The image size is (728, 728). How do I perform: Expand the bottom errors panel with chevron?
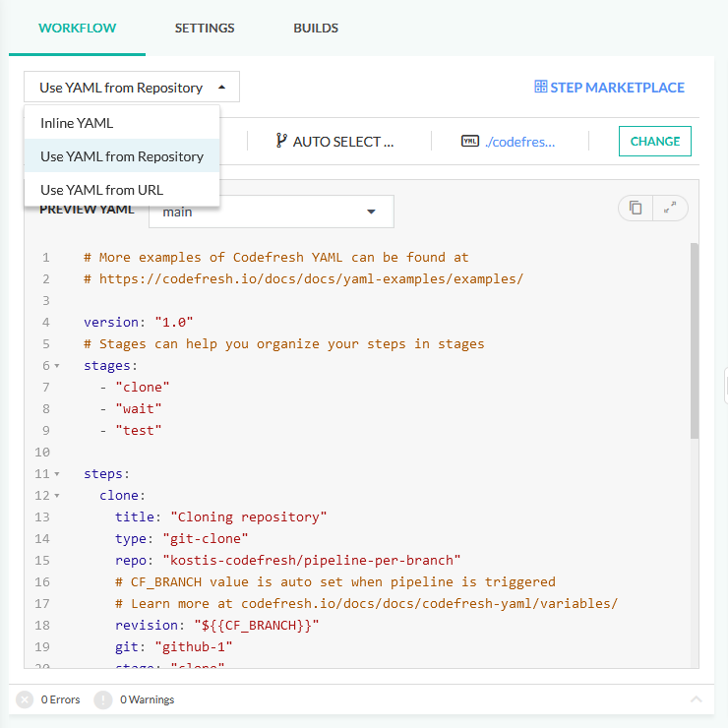tap(697, 699)
